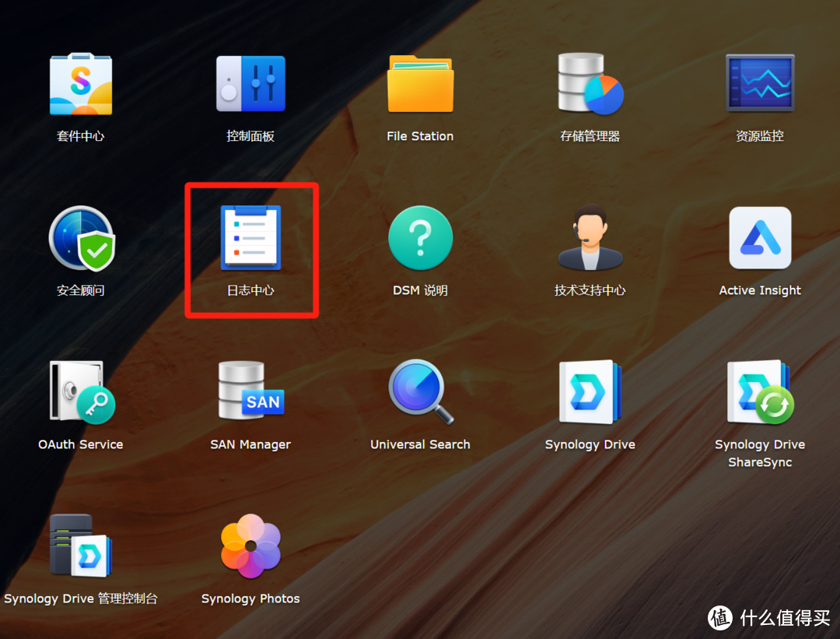Click the 套件中心 label text
The image size is (840, 639).
[81, 136]
